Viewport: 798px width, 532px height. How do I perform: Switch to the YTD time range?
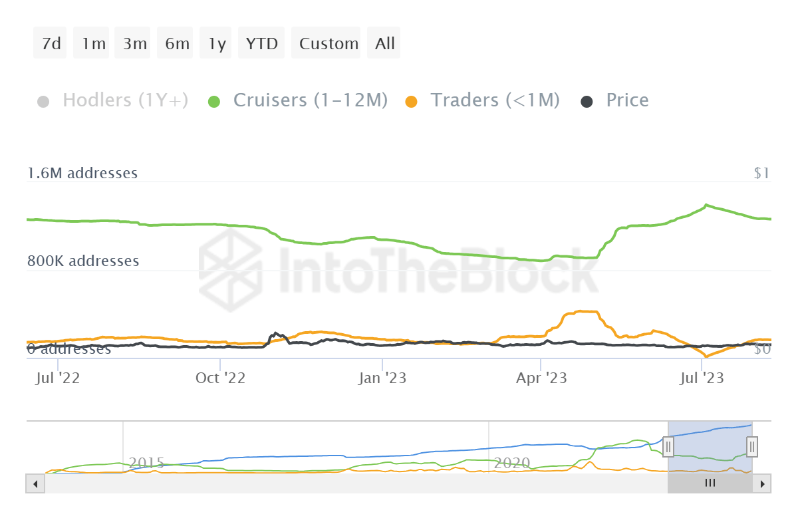pos(262,43)
